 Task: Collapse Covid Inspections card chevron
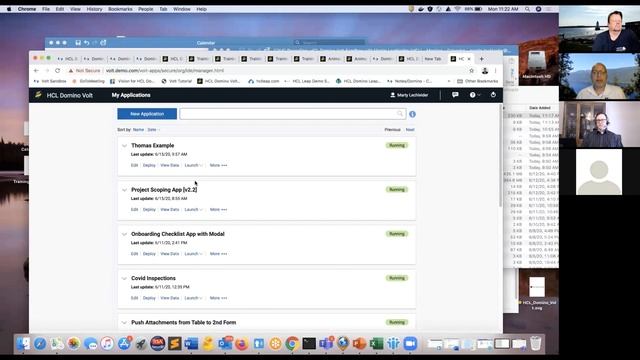tap(124, 278)
